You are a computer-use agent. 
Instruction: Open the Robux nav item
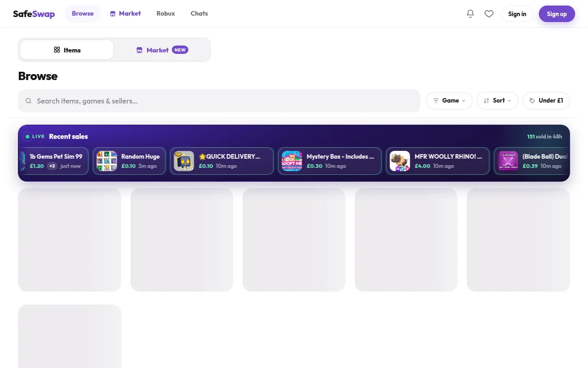165,14
